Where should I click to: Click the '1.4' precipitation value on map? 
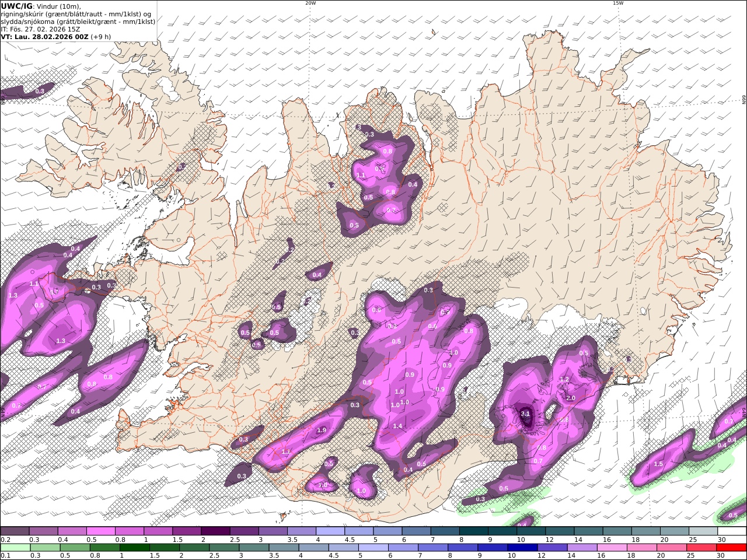point(397,426)
